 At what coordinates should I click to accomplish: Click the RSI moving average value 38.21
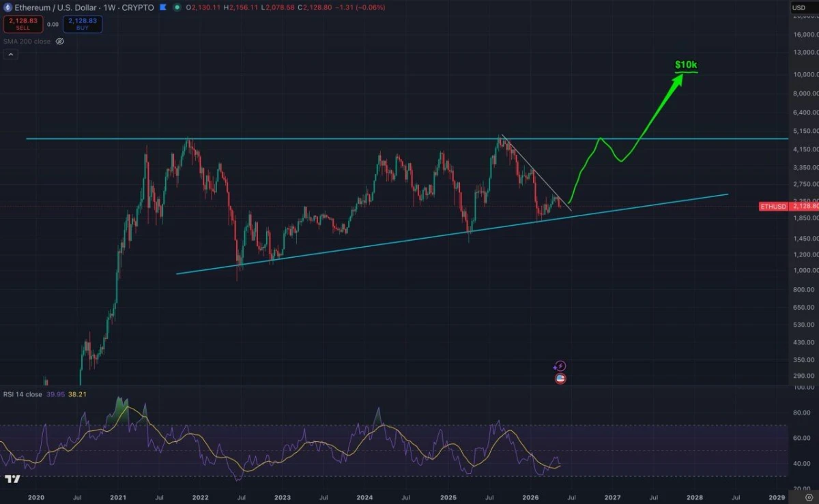coord(77,394)
